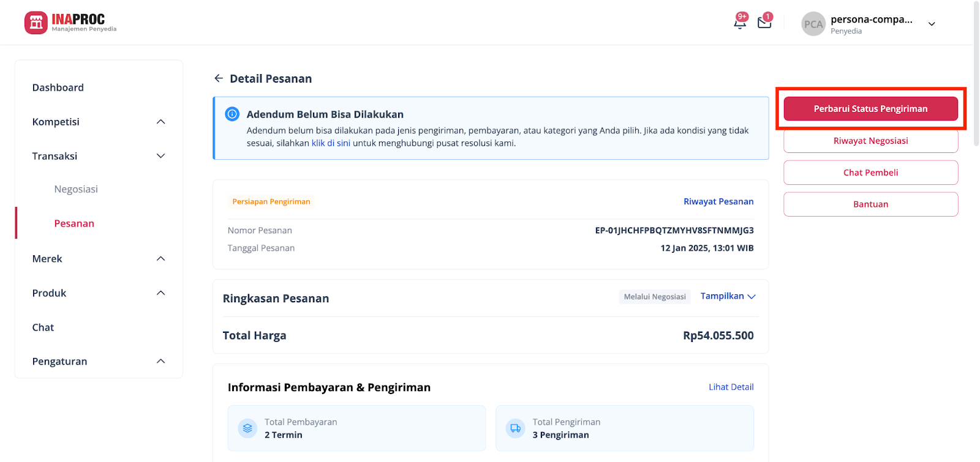Open Dashboard in the sidebar
Screen dimensions: 980x462
(x=58, y=88)
